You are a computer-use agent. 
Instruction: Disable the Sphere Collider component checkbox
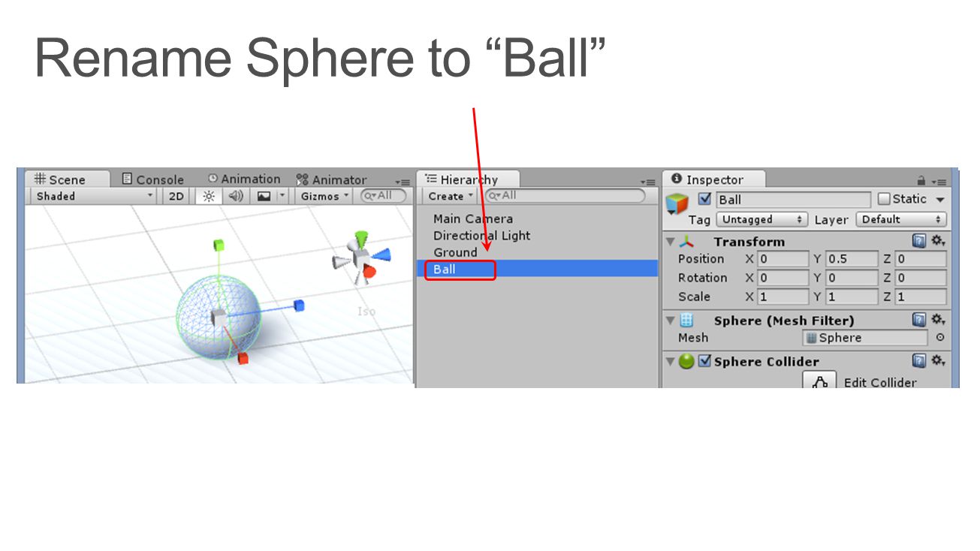coord(704,361)
